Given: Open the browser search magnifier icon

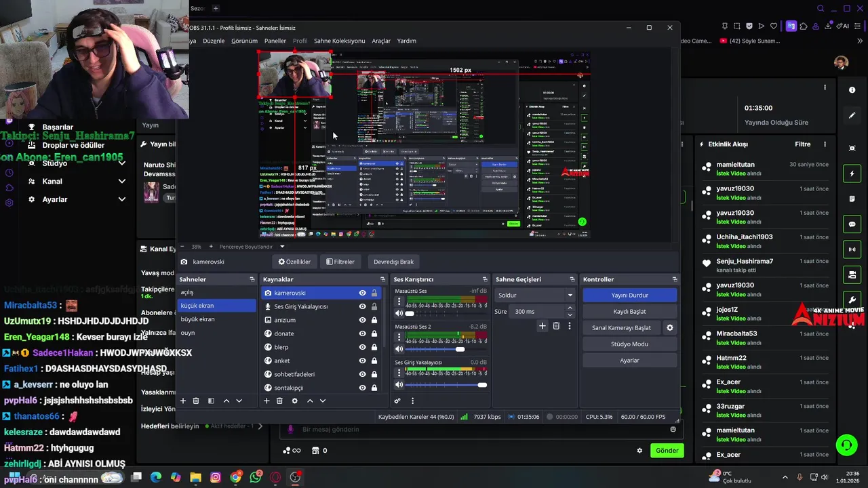Looking at the screenshot, I should [x=821, y=9].
